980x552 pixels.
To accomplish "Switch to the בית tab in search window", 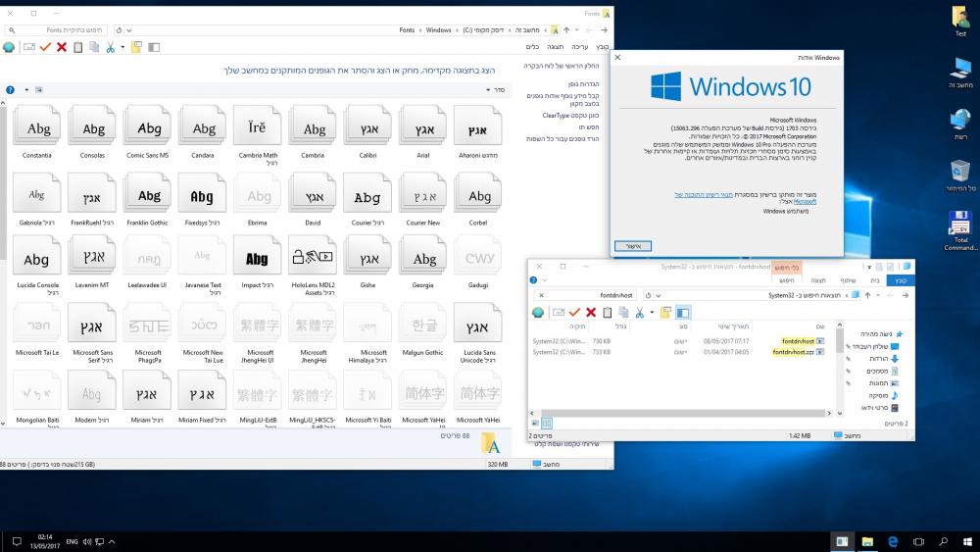I will pos(874,280).
